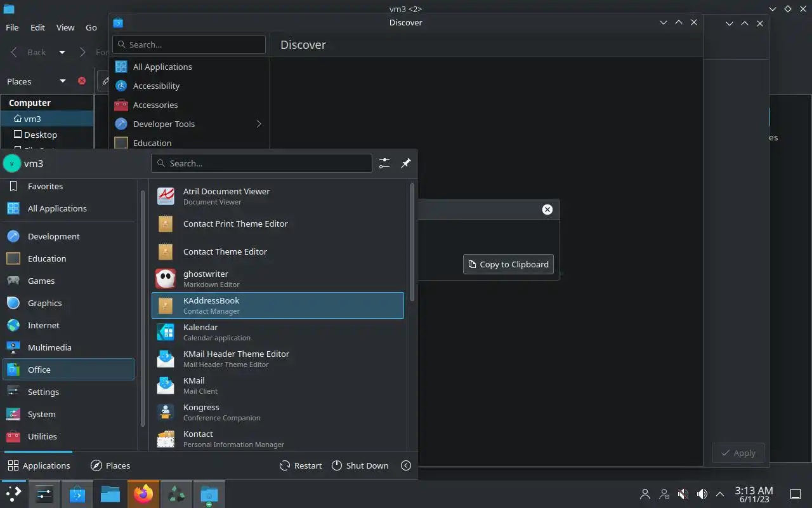
Task: Open the Graphics category
Action: 69,303
